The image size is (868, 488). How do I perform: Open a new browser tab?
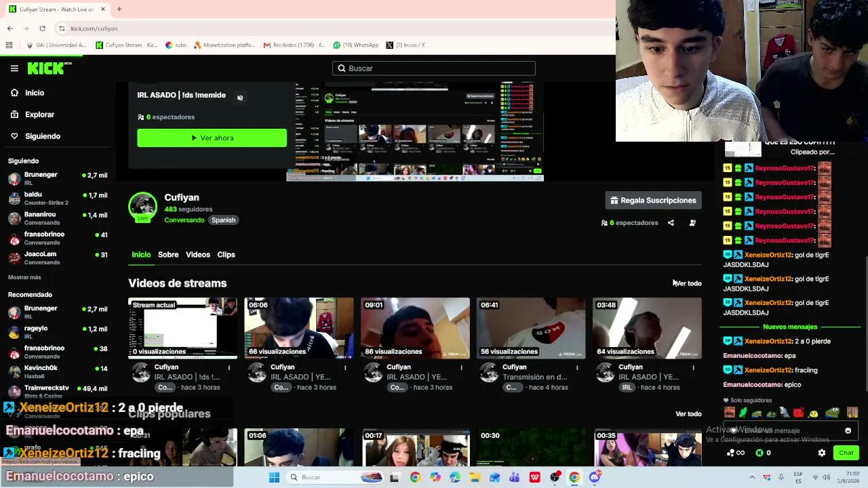(119, 9)
